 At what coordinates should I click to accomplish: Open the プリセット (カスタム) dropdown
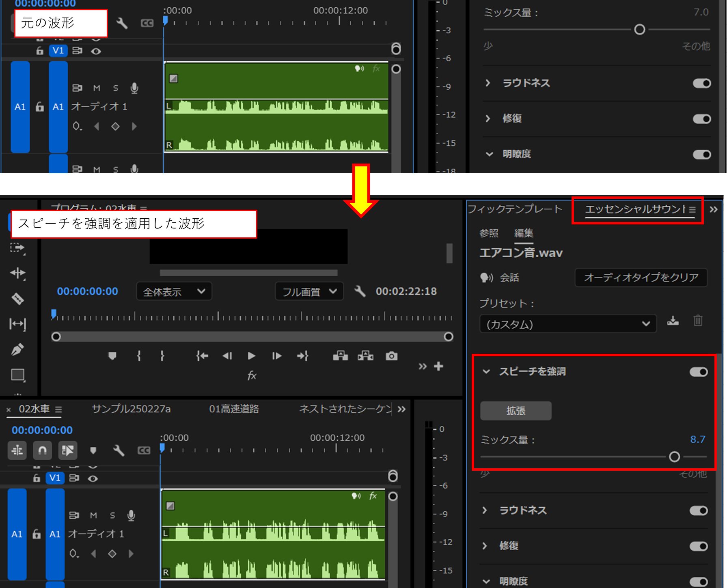[x=567, y=324]
